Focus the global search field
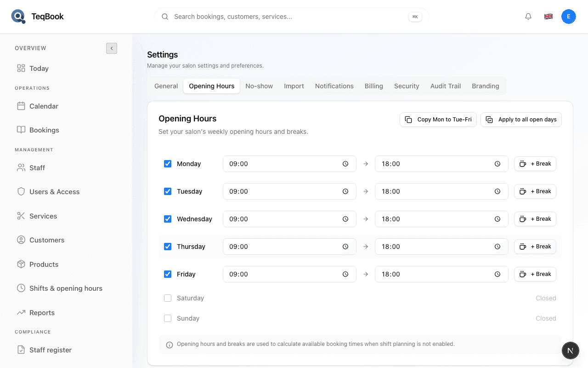Image resolution: width=588 pixels, height=368 pixels. [x=292, y=17]
